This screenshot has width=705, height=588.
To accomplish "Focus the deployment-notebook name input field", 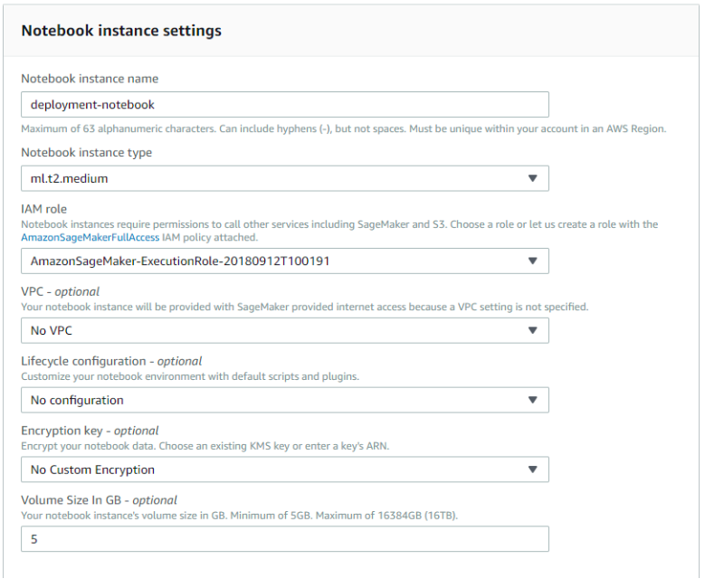I will (x=284, y=105).
